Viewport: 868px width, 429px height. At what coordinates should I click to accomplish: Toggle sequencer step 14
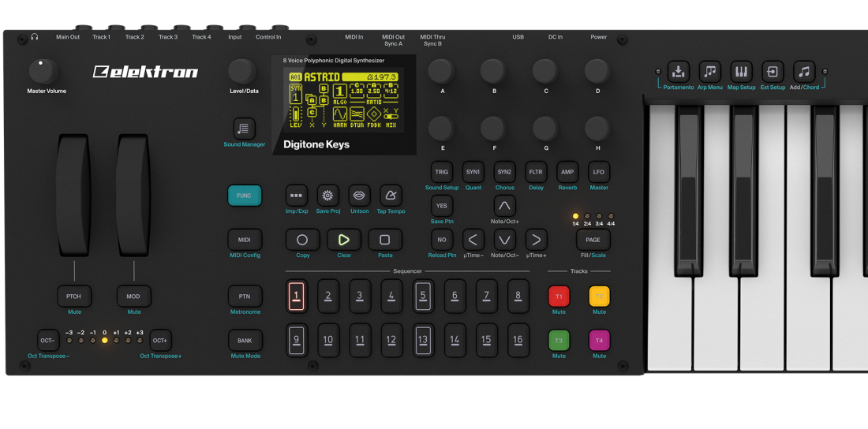pos(455,341)
